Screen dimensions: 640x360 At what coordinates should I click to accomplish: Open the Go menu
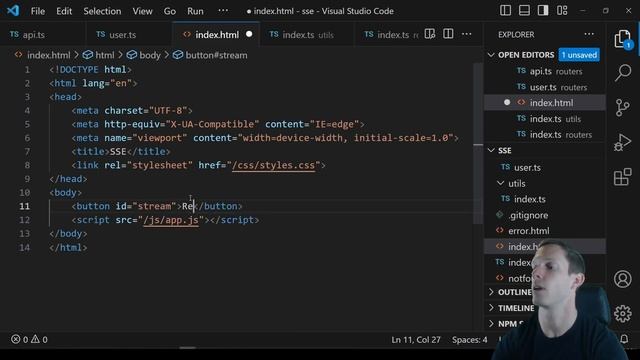click(x=169, y=11)
